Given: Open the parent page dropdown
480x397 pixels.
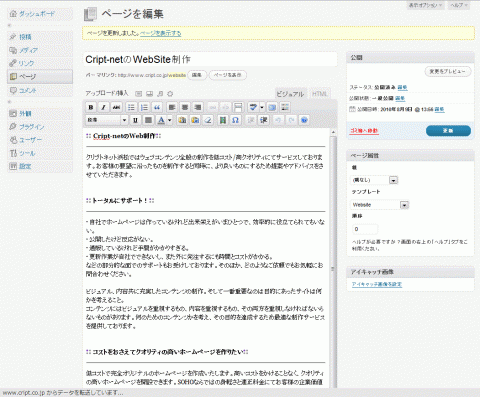Looking at the screenshot, I should click(x=374, y=180).
